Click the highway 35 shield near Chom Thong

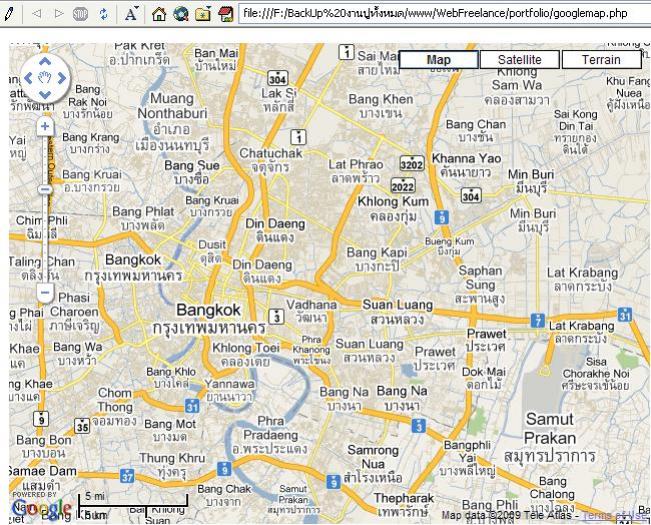point(82,426)
